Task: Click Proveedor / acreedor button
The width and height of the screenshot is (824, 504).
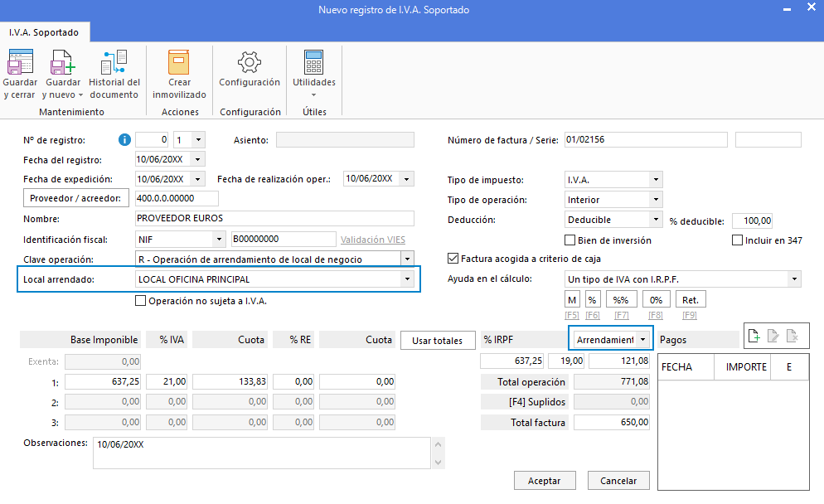Action: (75, 198)
